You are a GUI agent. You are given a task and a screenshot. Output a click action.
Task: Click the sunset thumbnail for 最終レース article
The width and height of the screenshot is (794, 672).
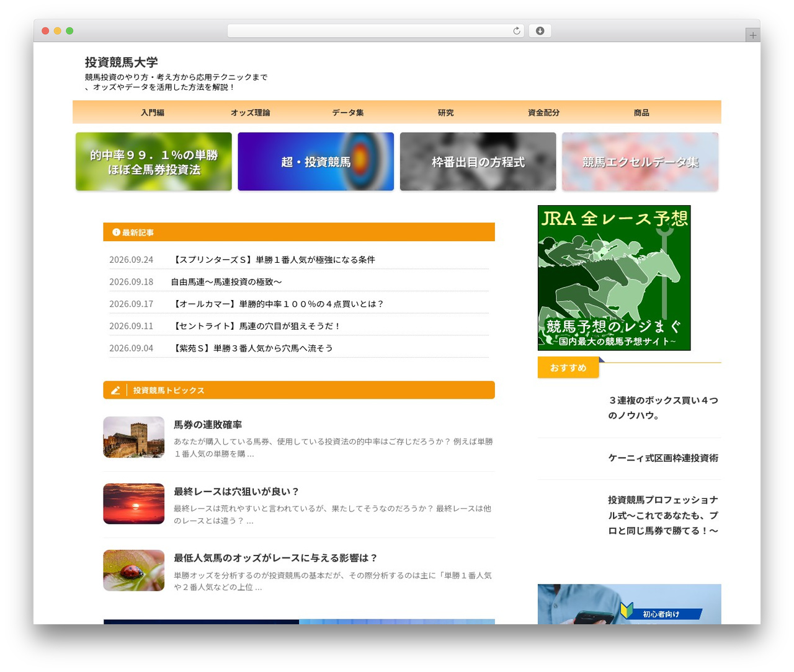pyautogui.click(x=134, y=504)
